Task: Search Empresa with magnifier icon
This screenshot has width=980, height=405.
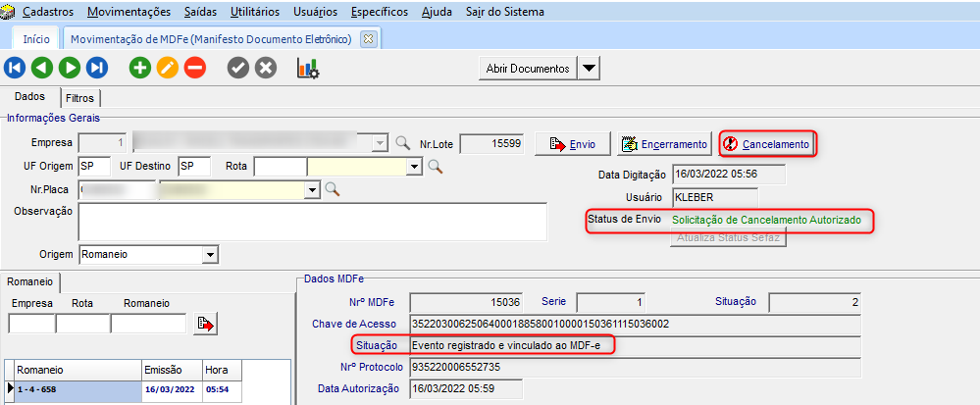Action: 402,143
